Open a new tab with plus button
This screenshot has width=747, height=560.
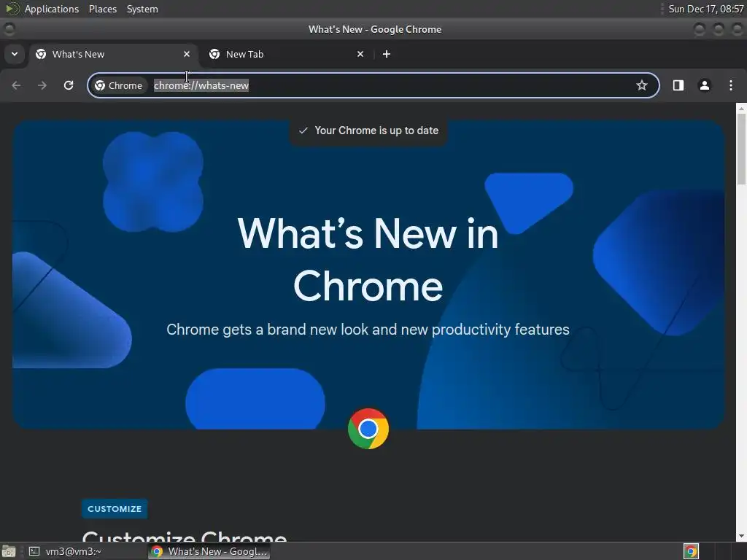pos(387,54)
